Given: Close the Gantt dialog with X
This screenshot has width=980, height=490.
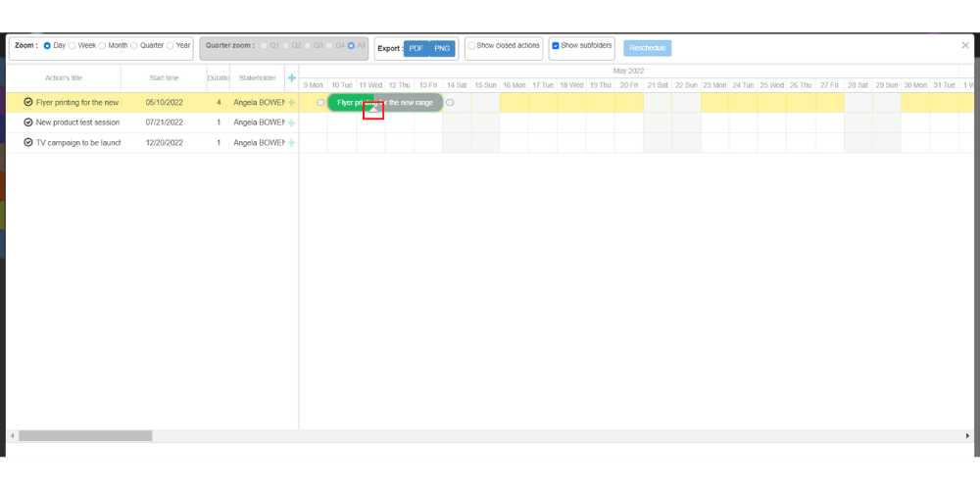Looking at the screenshot, I should pyautogui.click(x=965, y=45).
